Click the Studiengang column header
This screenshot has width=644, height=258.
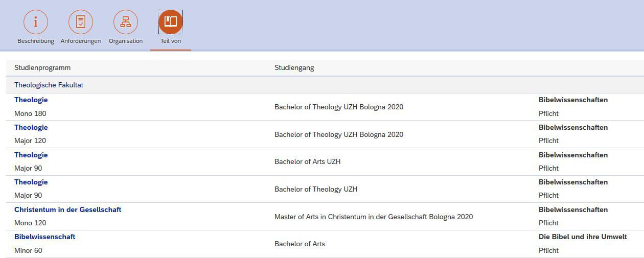click(294, 68)
